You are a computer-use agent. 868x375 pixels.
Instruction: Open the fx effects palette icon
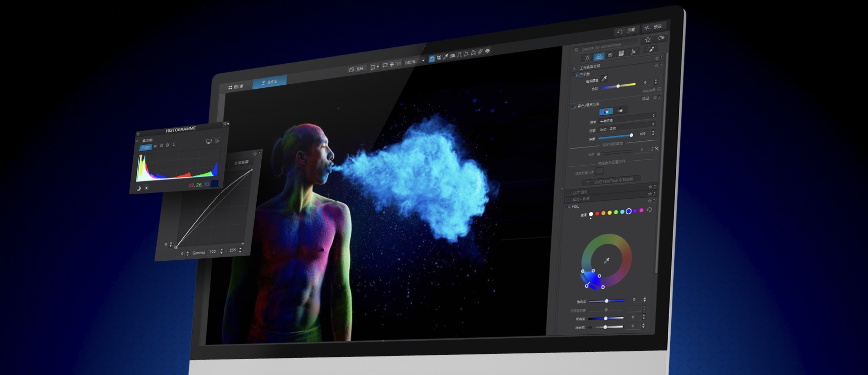click(633, 52)
